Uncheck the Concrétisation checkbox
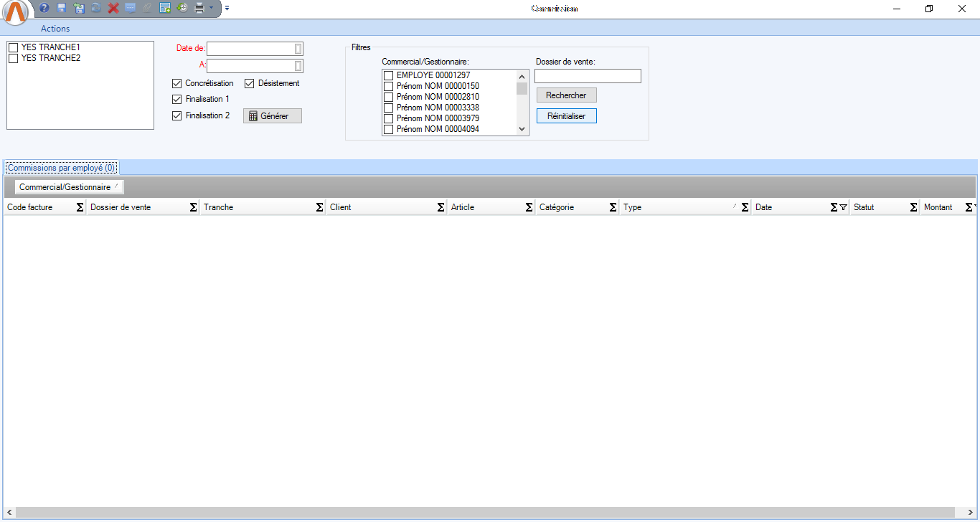980x522 pixels. (177, 83)
